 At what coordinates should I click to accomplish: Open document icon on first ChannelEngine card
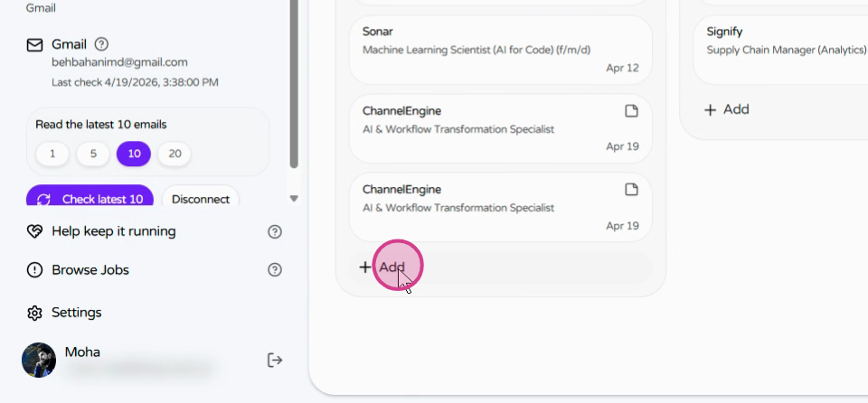(631, 111)
